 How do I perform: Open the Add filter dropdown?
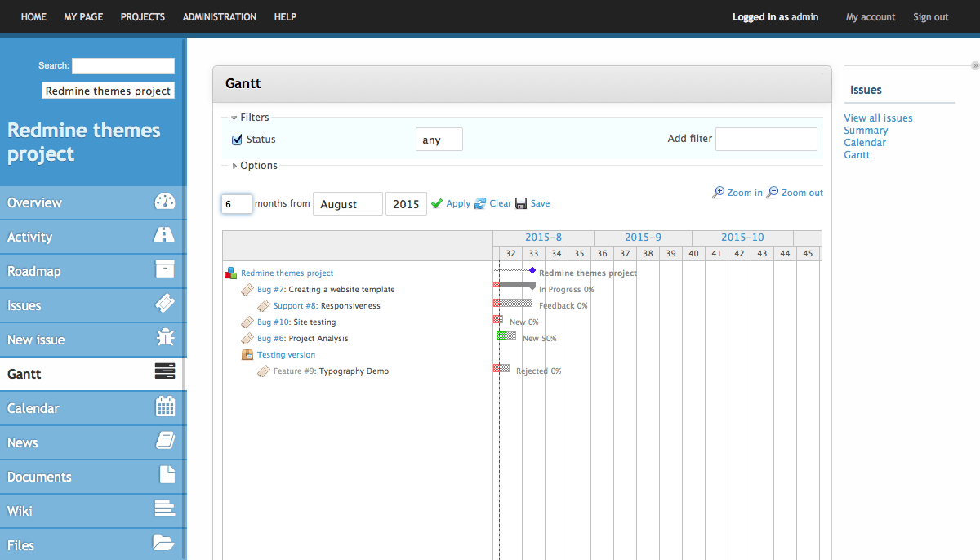pos(766,139)
